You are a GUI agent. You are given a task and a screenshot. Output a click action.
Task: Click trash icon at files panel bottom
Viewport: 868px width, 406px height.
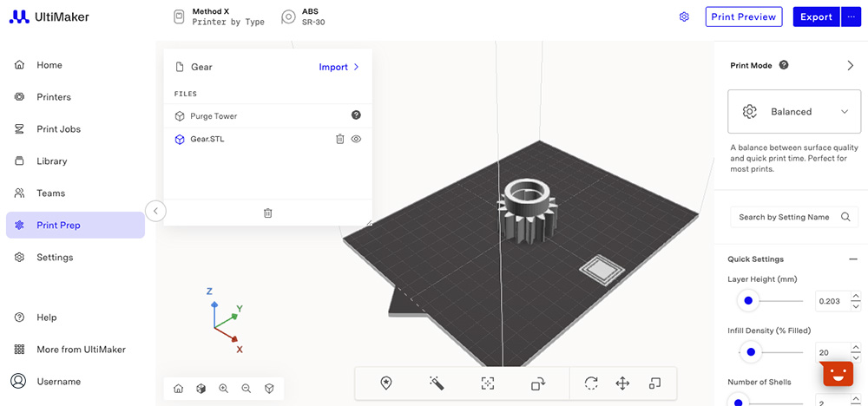[268, 213]
